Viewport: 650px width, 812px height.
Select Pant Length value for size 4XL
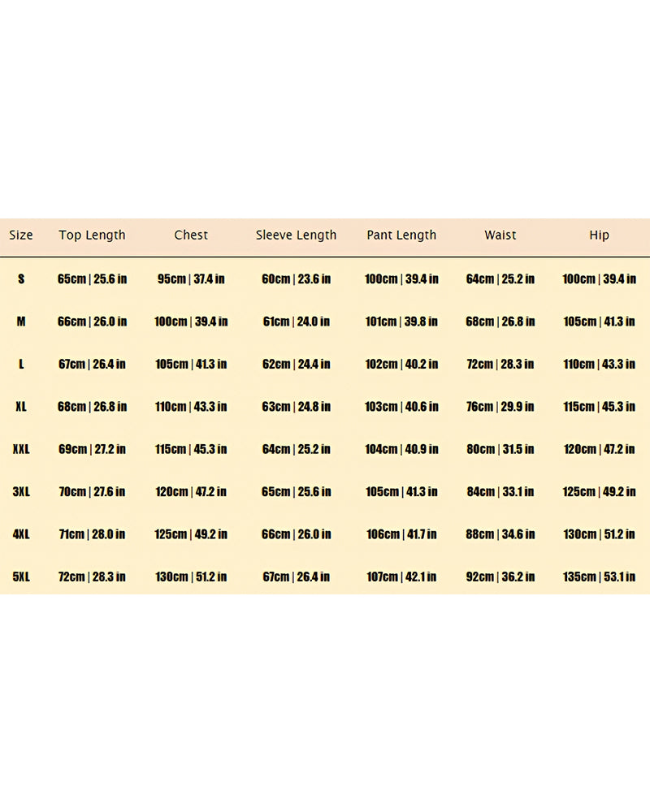tap(401, 534)
